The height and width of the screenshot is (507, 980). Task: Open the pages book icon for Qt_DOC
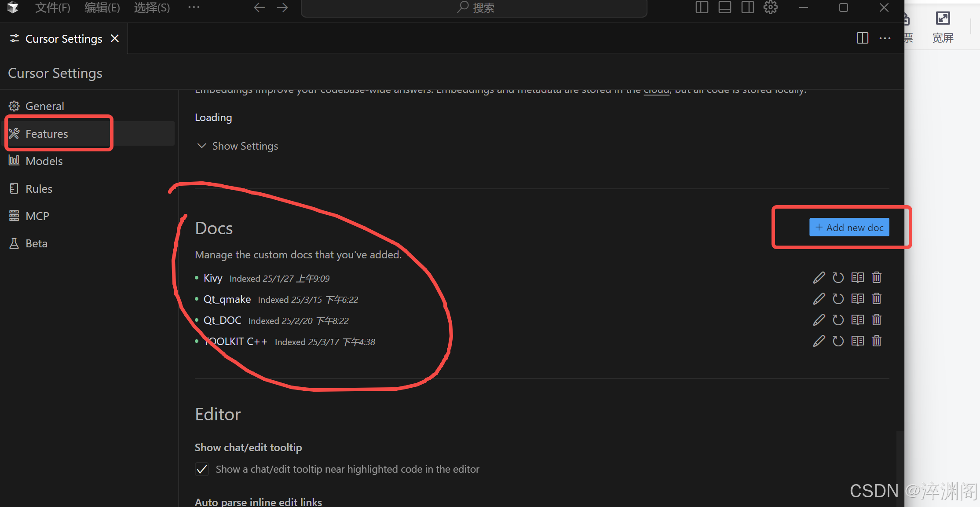[857, 320]
